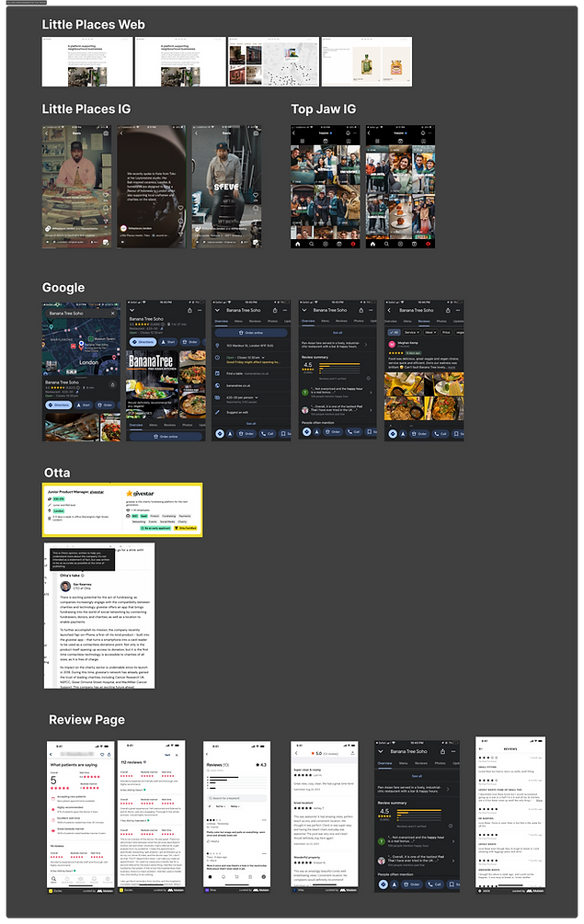Close the Banana Tree Soho search on Google map screenshot
This screenshot has height=924, width=584.
click(113, 314)
